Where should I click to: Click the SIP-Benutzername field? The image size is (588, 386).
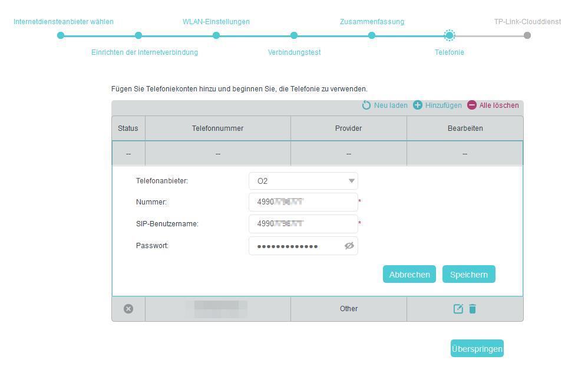tap(303, 223)
